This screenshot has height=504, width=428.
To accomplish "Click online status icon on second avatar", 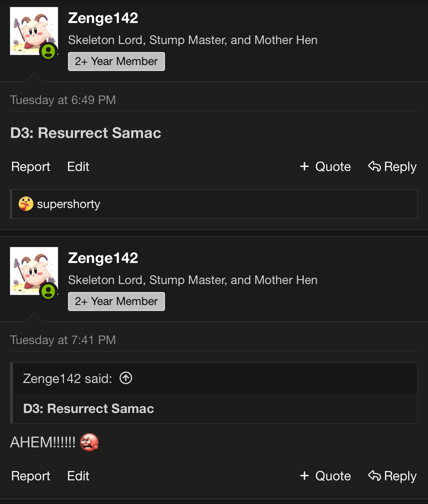I will [49, 291].
